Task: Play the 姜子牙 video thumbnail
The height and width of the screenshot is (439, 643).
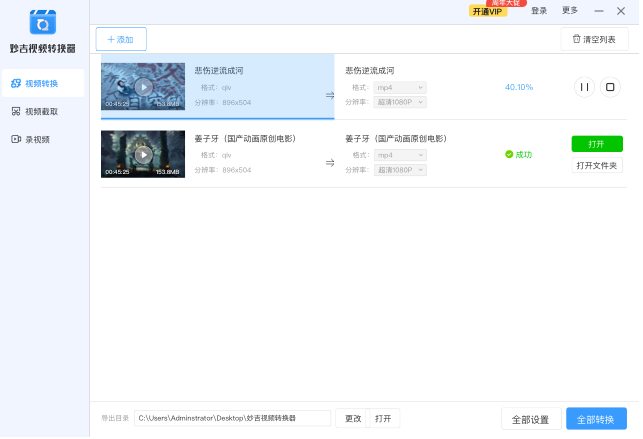Action: click(x=144, y=155)
